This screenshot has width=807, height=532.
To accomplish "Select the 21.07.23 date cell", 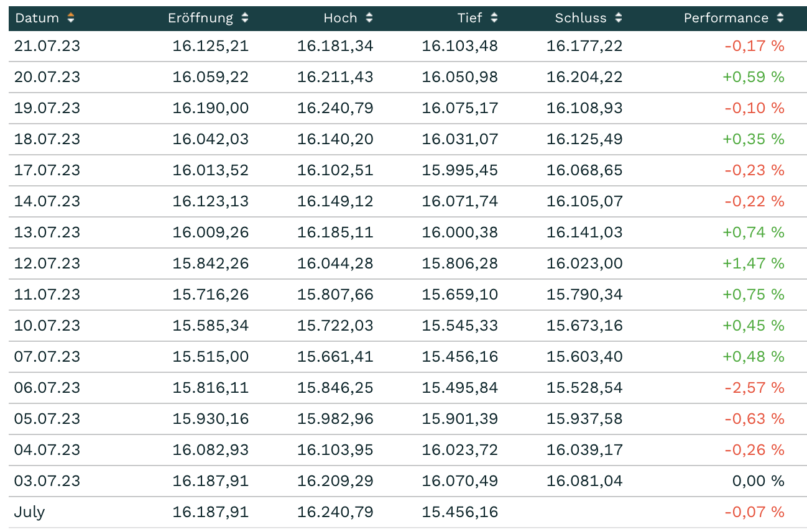I will pos(47,46).
